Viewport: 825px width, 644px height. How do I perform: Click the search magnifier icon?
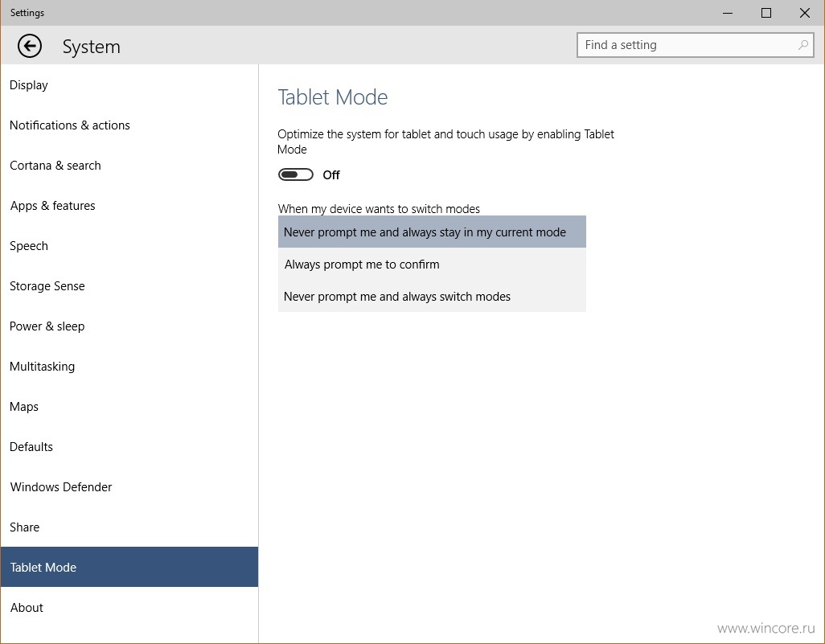tap(803, 45)
